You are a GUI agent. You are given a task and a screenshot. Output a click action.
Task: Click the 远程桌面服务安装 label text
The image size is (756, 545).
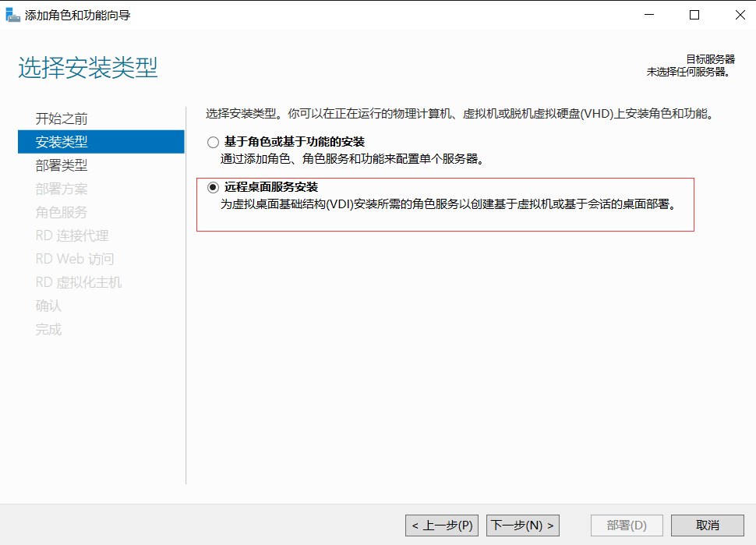click(x=271, y=187)
